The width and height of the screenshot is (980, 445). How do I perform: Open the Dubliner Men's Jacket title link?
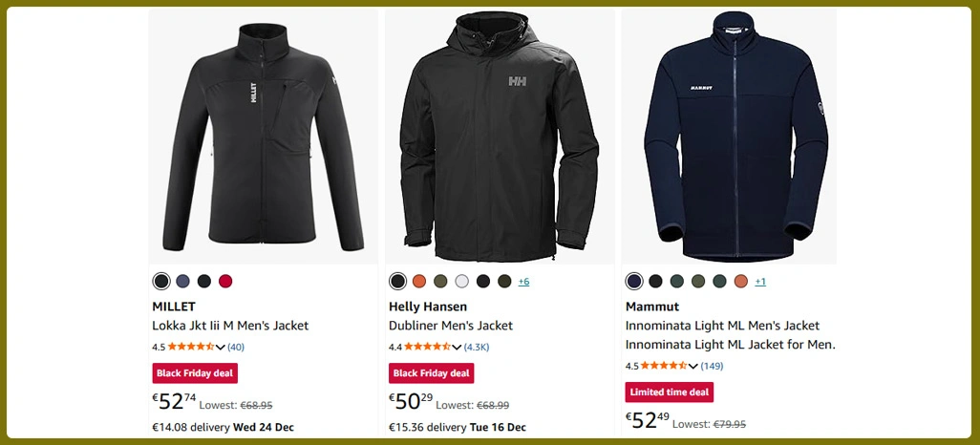(451, 326)
